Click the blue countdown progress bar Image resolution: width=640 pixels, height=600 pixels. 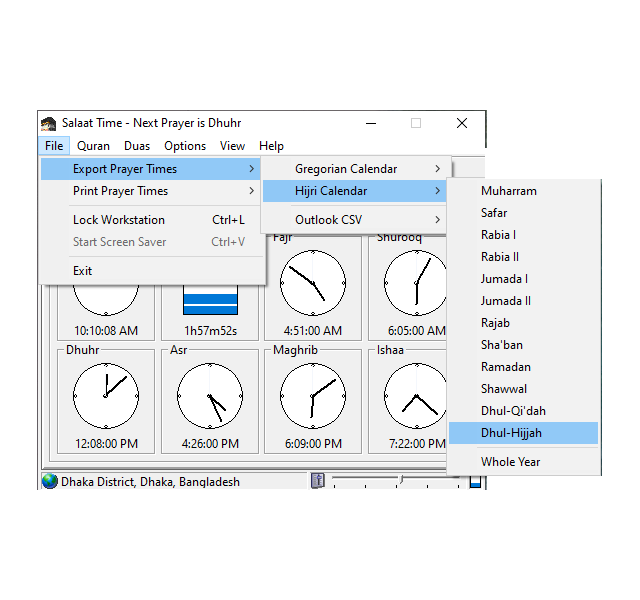[x=210, y=300]
